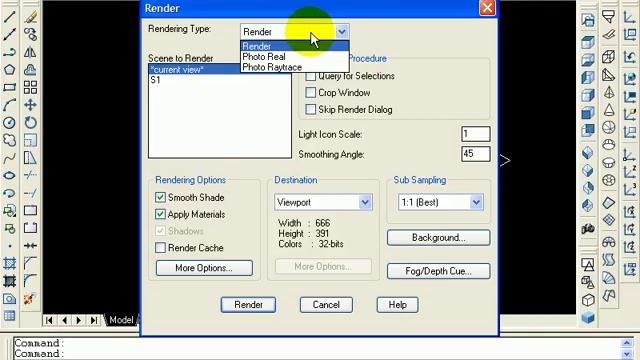Click the Light Icon Scale field
Screen dimensions: 640x360
(x=476, y=134)
